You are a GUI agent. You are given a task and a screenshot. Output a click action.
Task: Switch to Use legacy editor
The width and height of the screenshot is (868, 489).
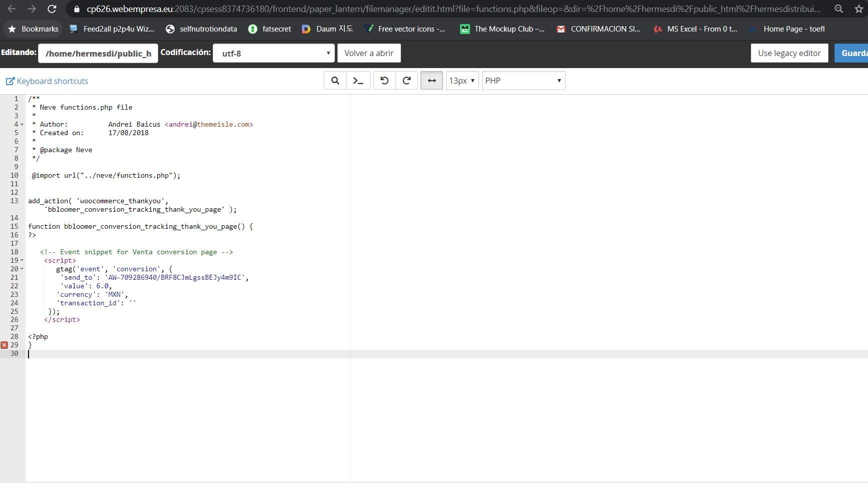[x=789, y=53]
